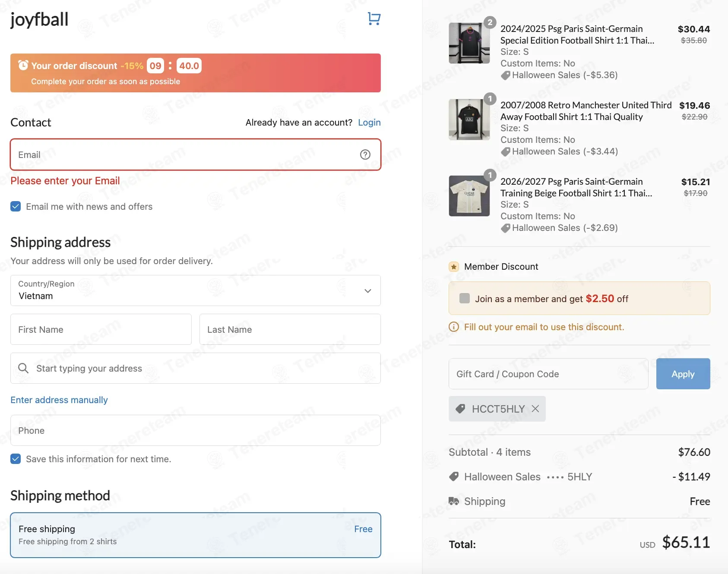Click the tag icon beside Halloween Sales -$11.49
Screen dimensions: 728x574
click(454, 477)
